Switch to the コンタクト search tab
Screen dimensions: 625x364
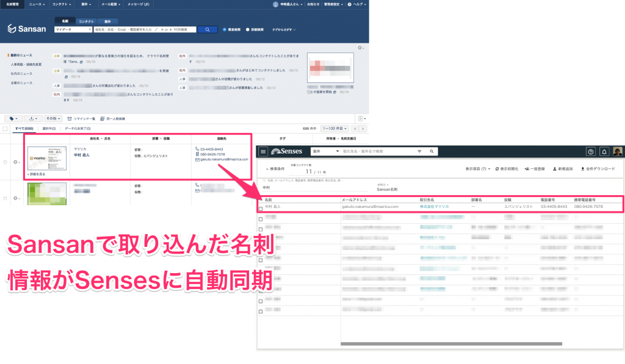tap(86, 21)
